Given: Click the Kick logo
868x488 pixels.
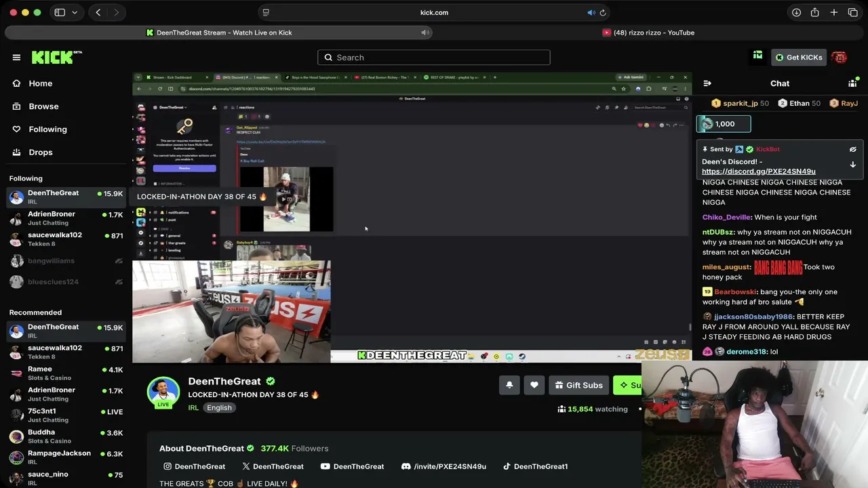Looking at the screenshot, I should (x=57, y=58).
